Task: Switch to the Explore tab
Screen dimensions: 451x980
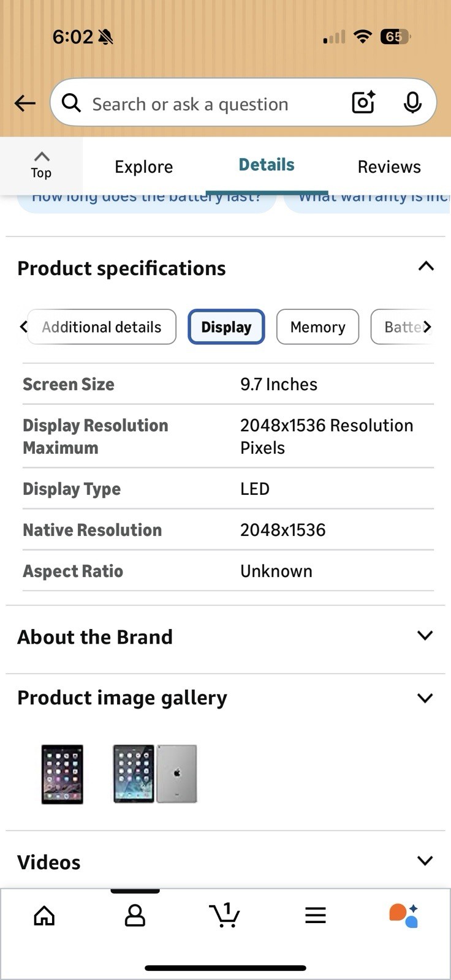Action: click(144, 167)
